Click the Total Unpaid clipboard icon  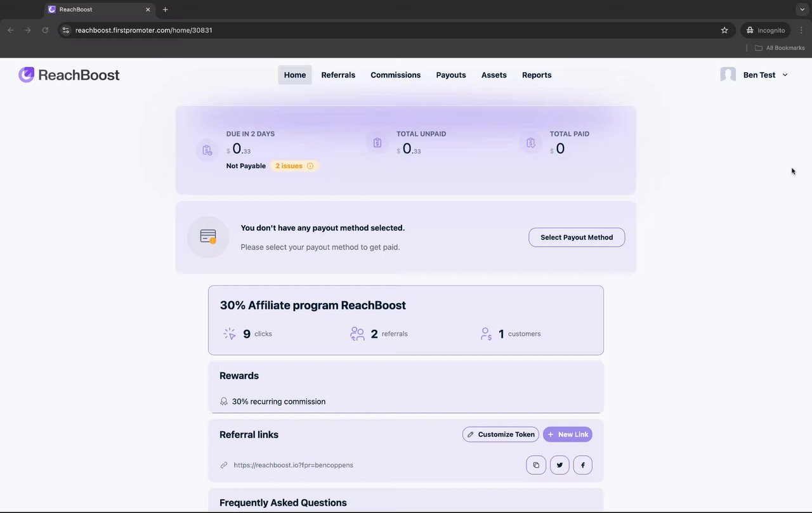point(377,143)
